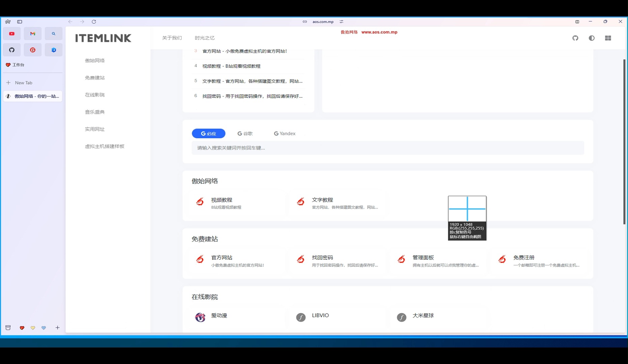628x364 pixels.
Task: Open the 关于我们 navigation item
Action: tap(171, 38)
